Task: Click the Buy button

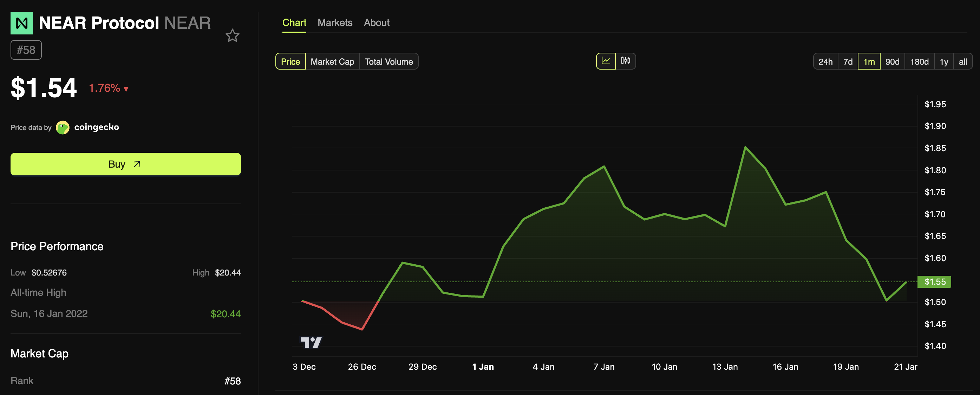Action: [125, 164]
